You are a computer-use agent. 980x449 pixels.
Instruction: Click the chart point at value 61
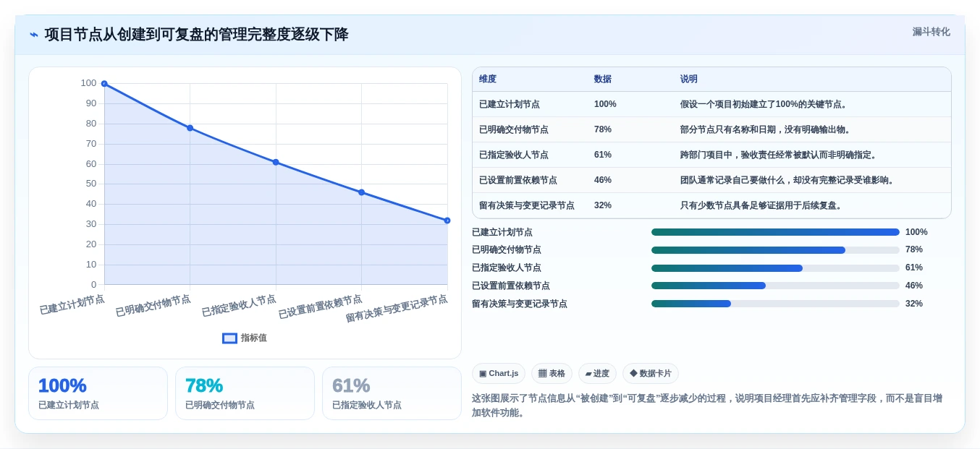pos(276,162)
